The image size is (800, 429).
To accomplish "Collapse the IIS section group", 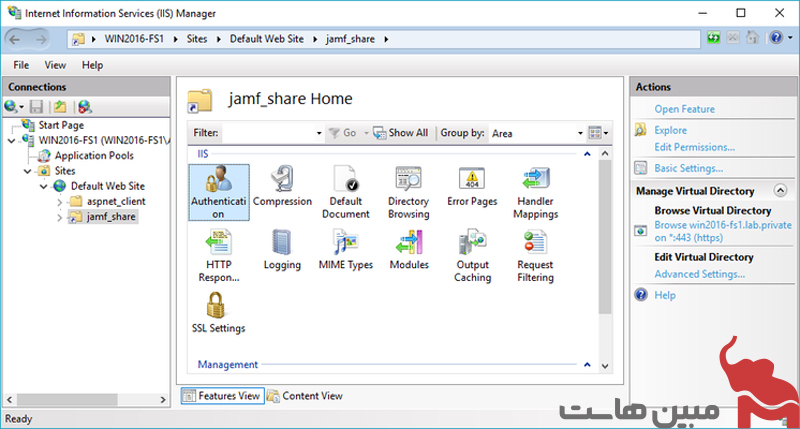I will click(x=587, y=154).
